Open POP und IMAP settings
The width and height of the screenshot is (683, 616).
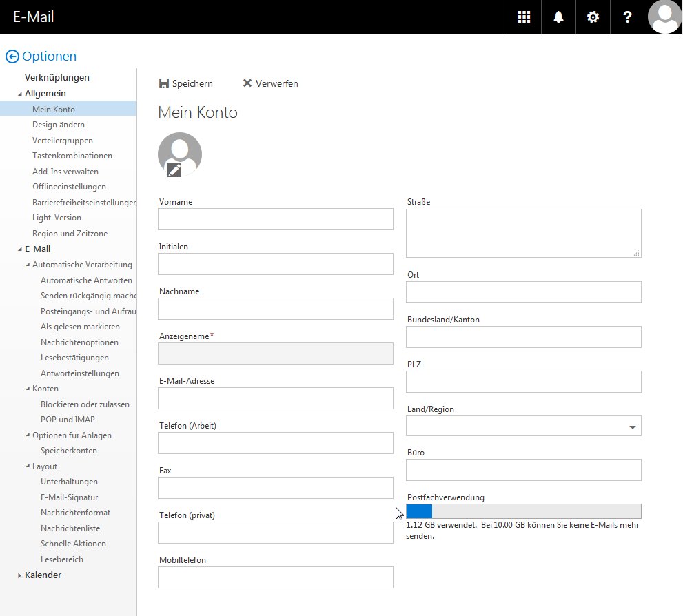point(68,419)
